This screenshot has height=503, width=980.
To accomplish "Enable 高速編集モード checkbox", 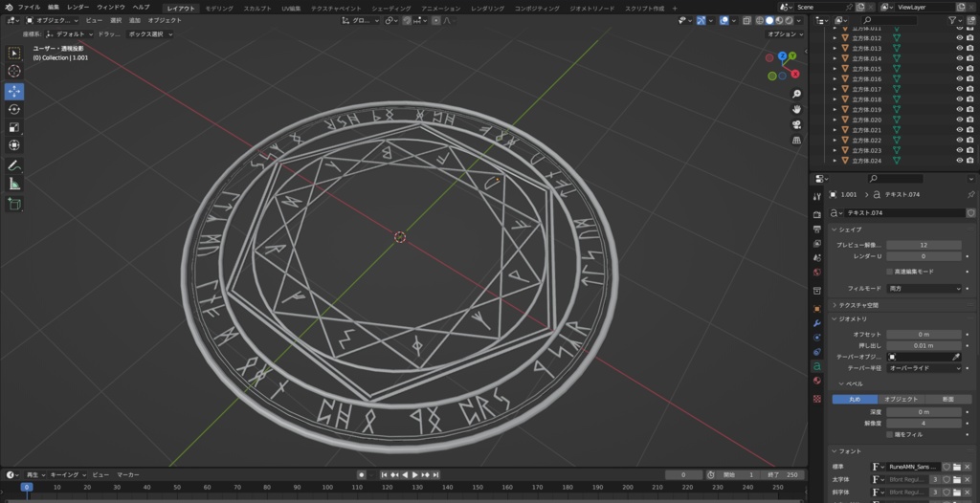I will click(890, 272).
